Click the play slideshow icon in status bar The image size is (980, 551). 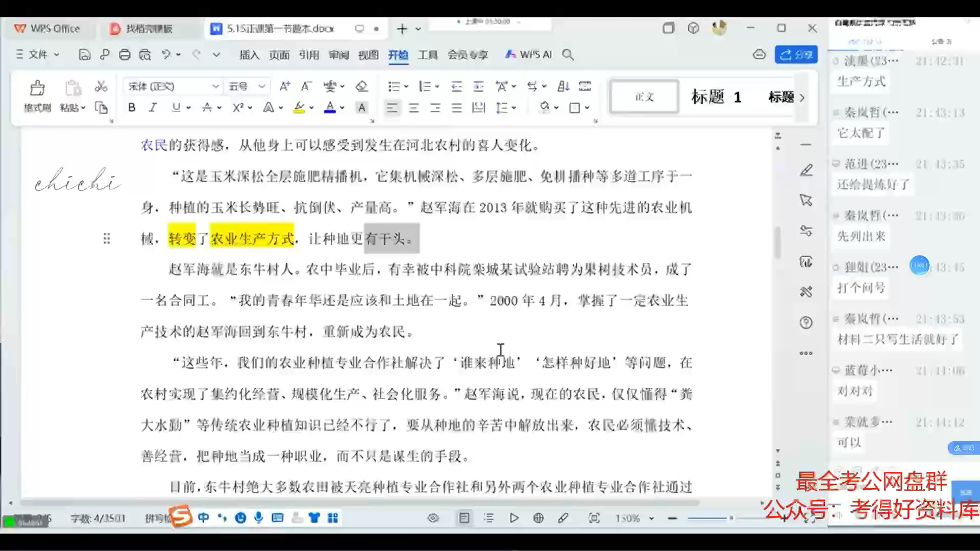(514, 518)
